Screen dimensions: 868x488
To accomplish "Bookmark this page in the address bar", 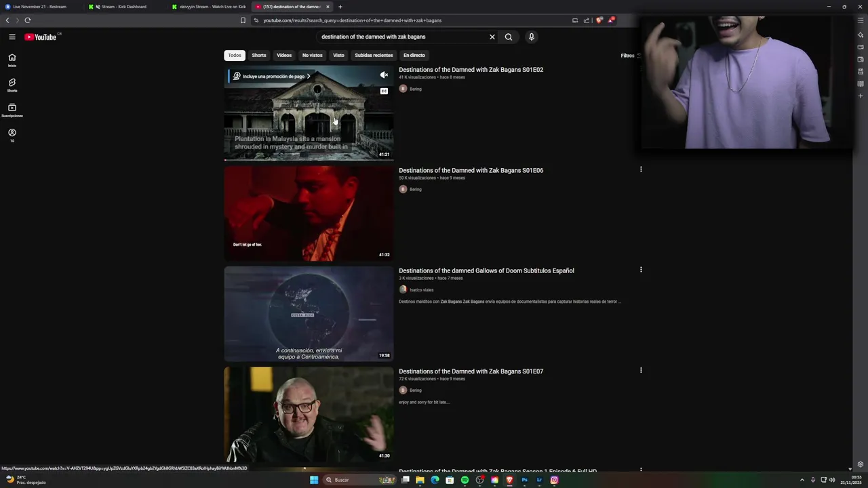I will coord(243,20).
